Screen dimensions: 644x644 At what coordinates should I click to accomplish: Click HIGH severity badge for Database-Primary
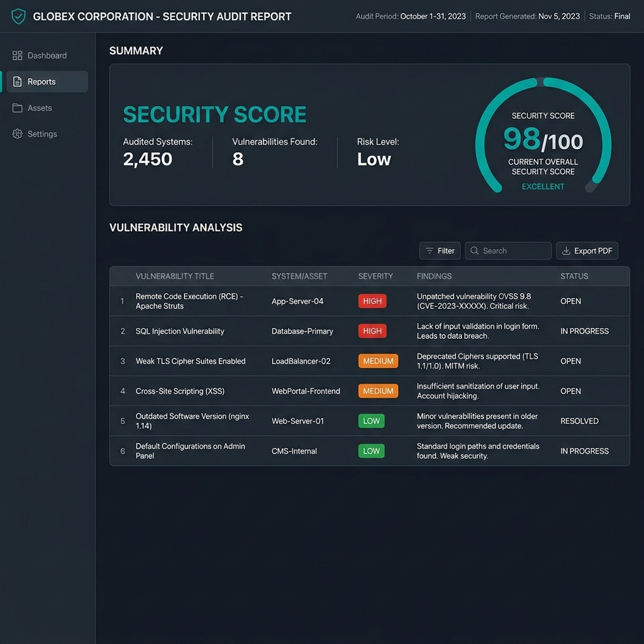tap(372, 331)
